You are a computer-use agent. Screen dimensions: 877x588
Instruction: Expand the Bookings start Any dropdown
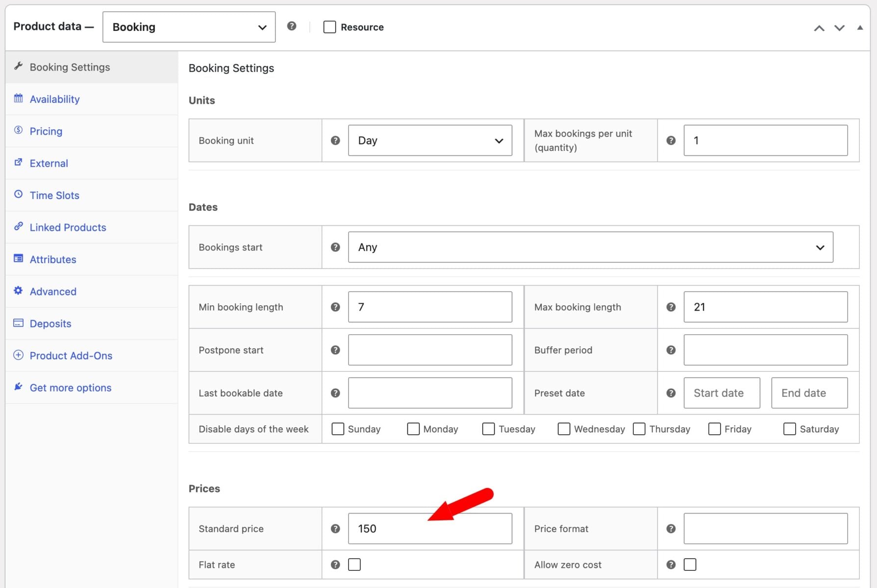point(590,247)
